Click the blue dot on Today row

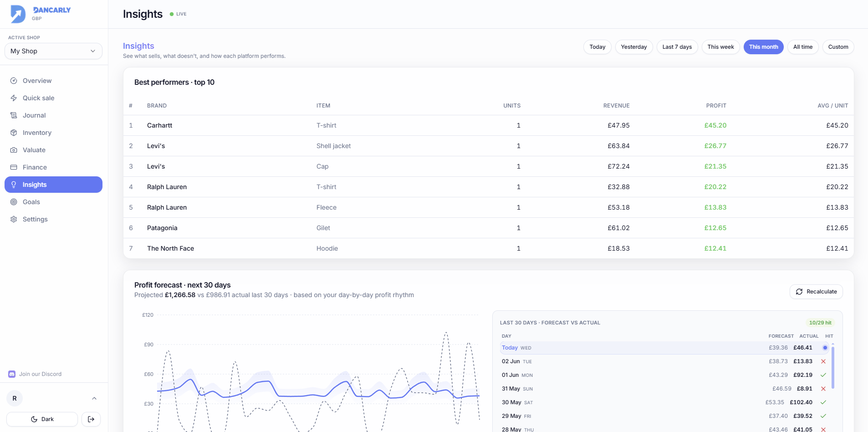click(x=825, y=348)
